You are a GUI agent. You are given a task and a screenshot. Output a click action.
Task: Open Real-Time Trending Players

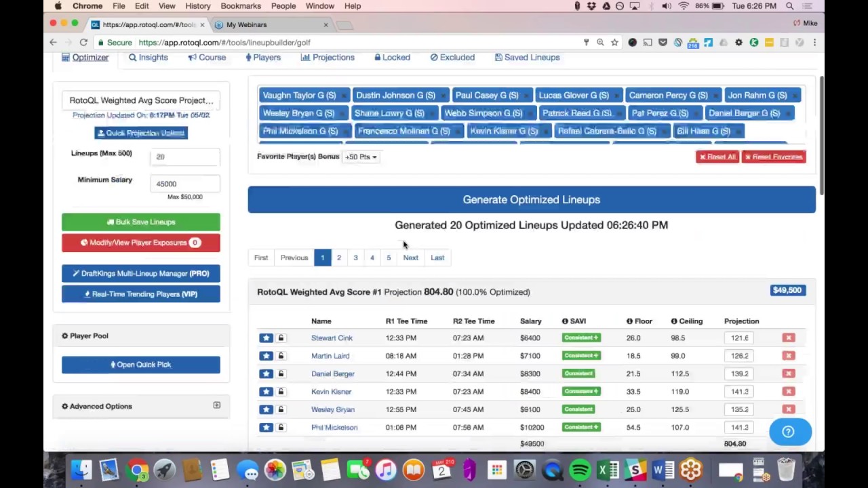click(x=141, y=294)
